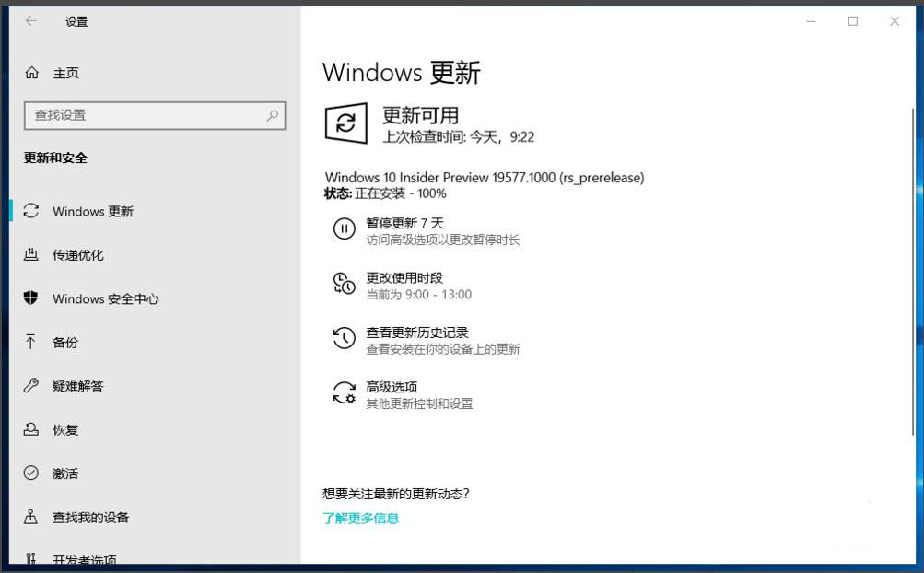Viewport: 924px width, 573px height.
Task: Maximize the 设置 window
Action: click(x=853, y=21)
